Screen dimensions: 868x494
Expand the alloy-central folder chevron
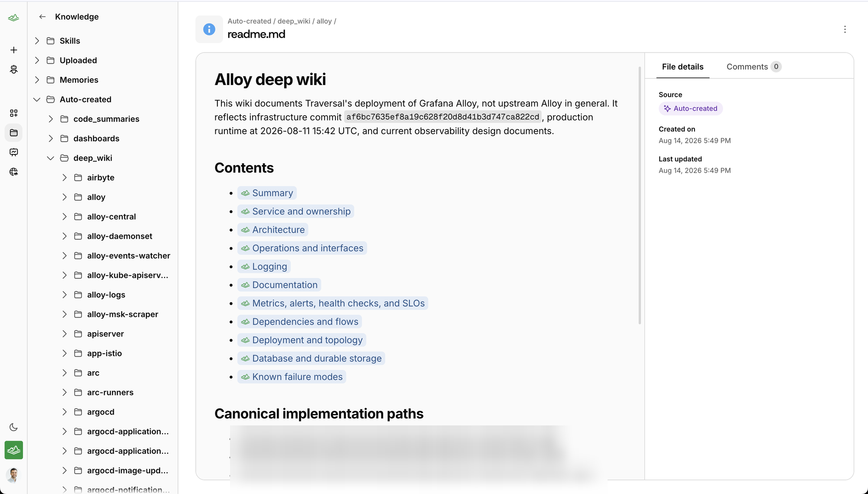pyautogui.click(x=65, y=217)
